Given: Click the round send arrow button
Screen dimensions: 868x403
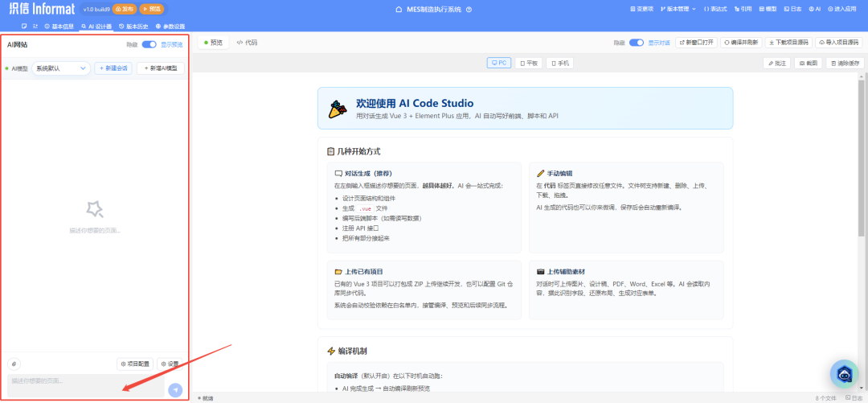Looking at the screenshot, I should (x=175, y=390).
